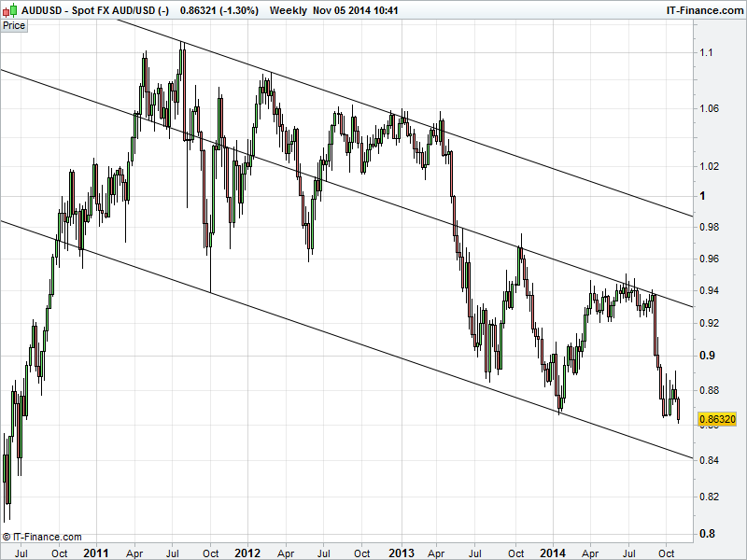Screen dimensions: 747x560
Task: Click the Oct label just before 2014
Action: 516,553
